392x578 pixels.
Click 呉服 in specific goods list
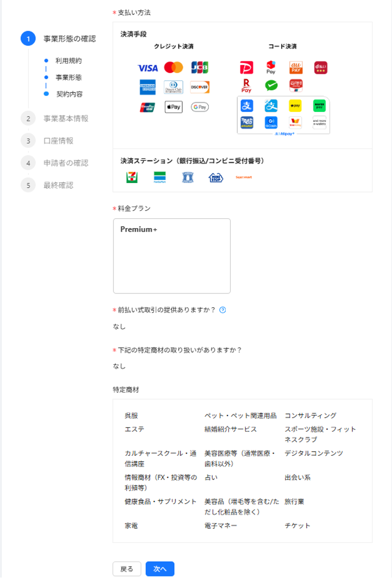[131, 416]
